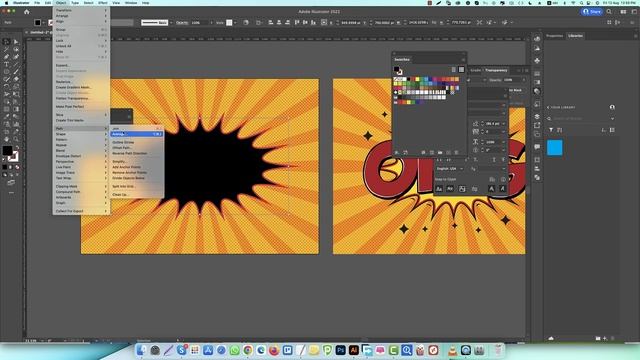Select the Selection tool in the toolbar

click(x=7, y=42)
